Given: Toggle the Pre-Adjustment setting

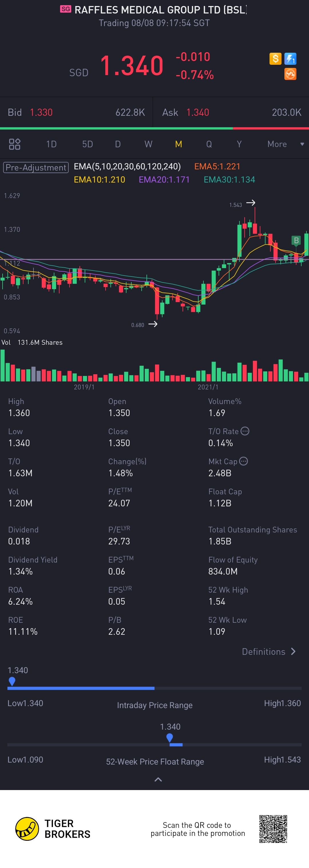Looking at the screenshot, I should point(36,167).
